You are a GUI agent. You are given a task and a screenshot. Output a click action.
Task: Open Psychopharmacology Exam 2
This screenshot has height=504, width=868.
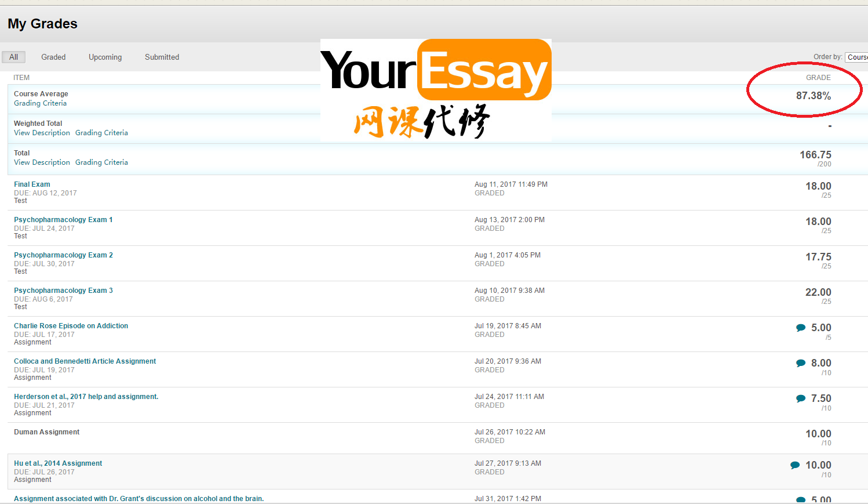click(x=63, y=255)
